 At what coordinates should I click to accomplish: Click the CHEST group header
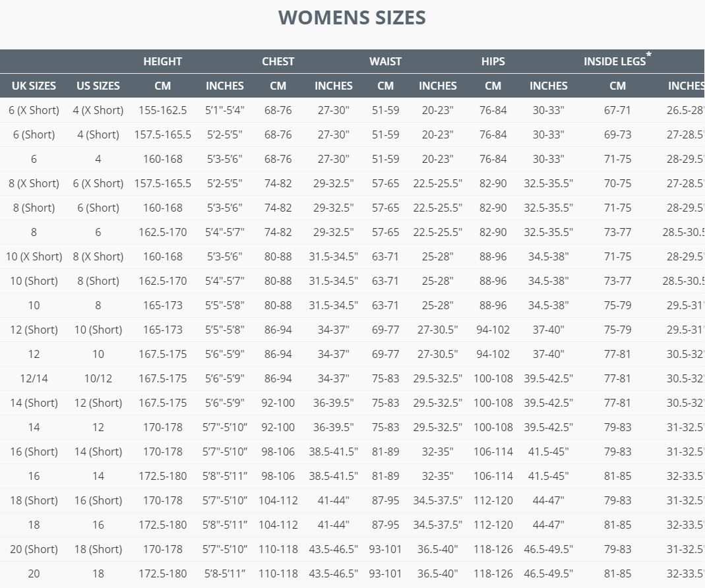[278, 61]
